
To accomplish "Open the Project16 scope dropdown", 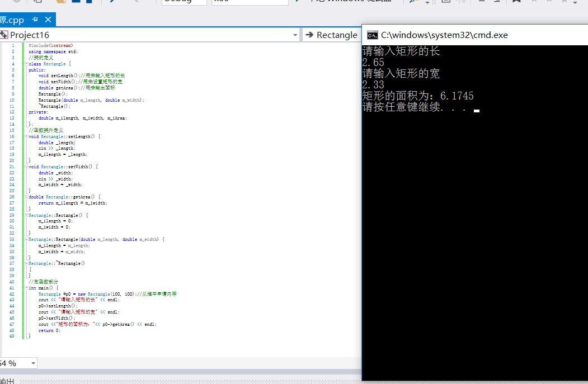I will 295,35.
